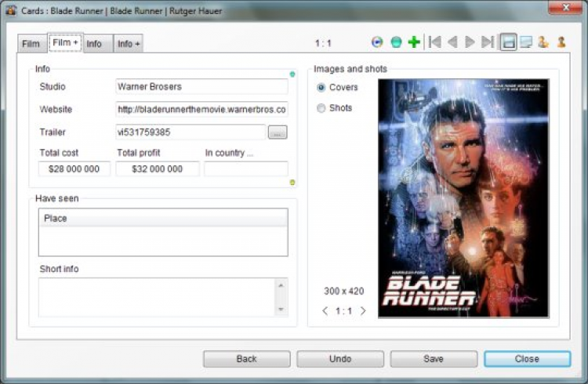Go to the next record
This screenshot has width=588, height=384.
(x=470, y=42)
